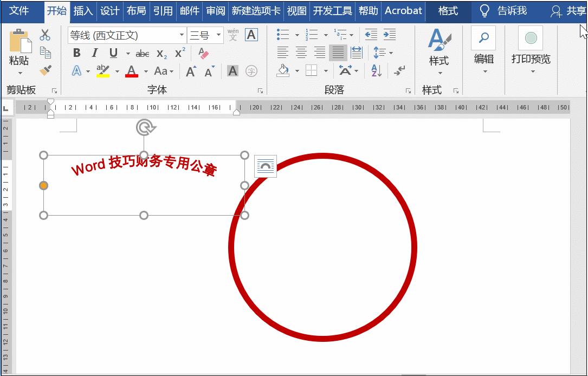Viewport: 588px width, 376px height.
Task: Apply strikethrough to text
Action: 143,54
